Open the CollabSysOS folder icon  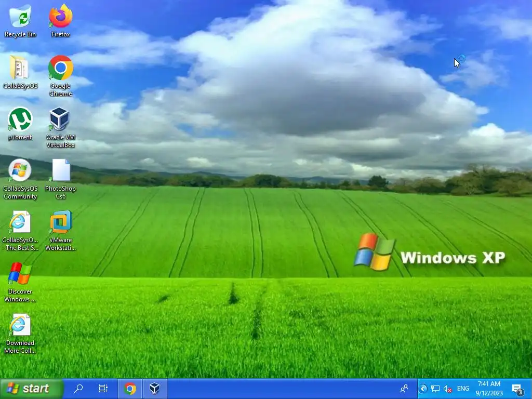coord(20,72)
